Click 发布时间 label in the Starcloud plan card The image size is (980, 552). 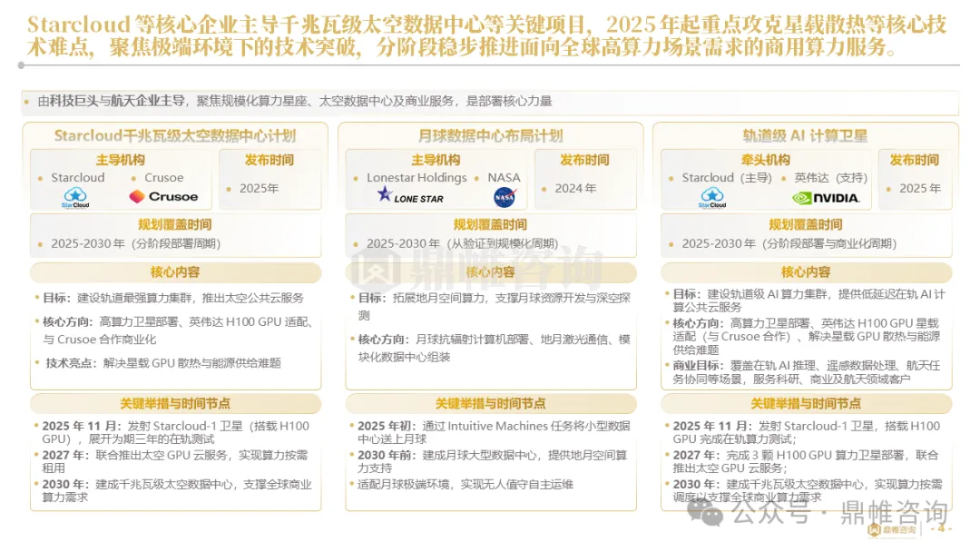269,160
